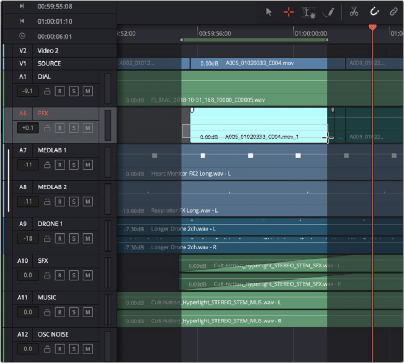Click ruler at timecode 01:00:00:00
Image resolution: width=404 pixels, height=363 pixels.
[x=311, y=34]
